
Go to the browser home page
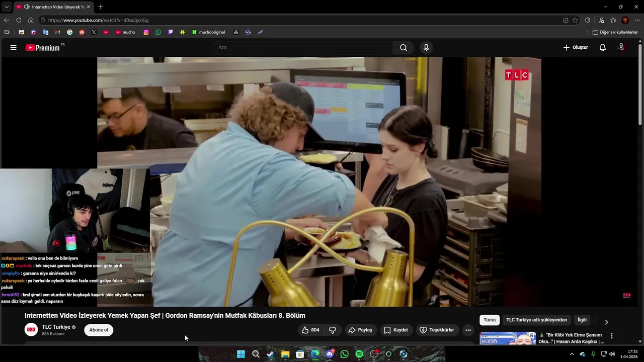(x=31, y=20)
